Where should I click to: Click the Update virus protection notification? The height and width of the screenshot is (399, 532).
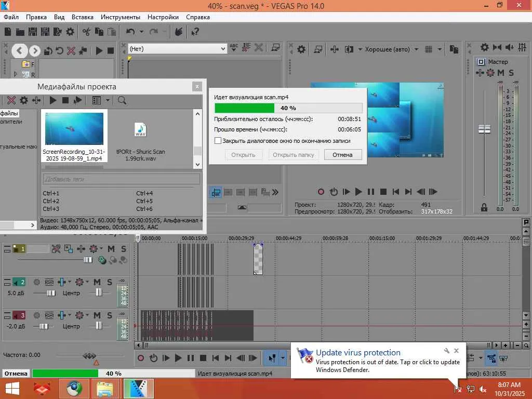(378, 361)
